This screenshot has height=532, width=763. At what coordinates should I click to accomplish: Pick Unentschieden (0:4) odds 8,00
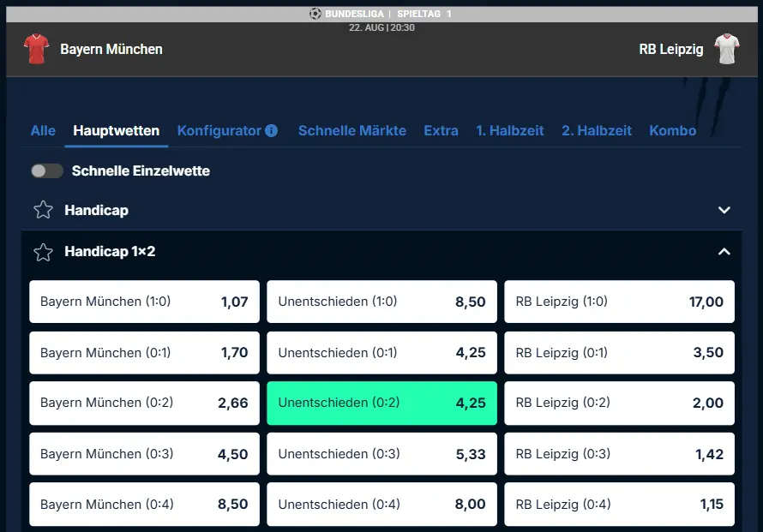(382, 505)
